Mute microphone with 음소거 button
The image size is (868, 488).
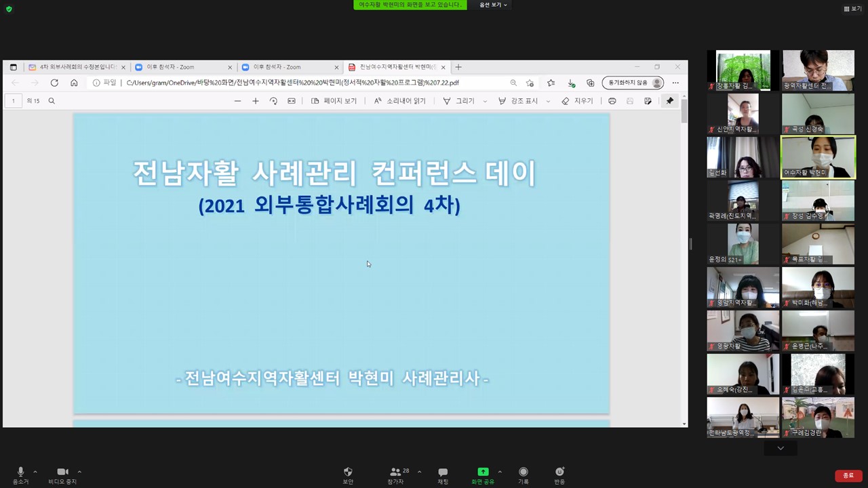coord(20,472)
